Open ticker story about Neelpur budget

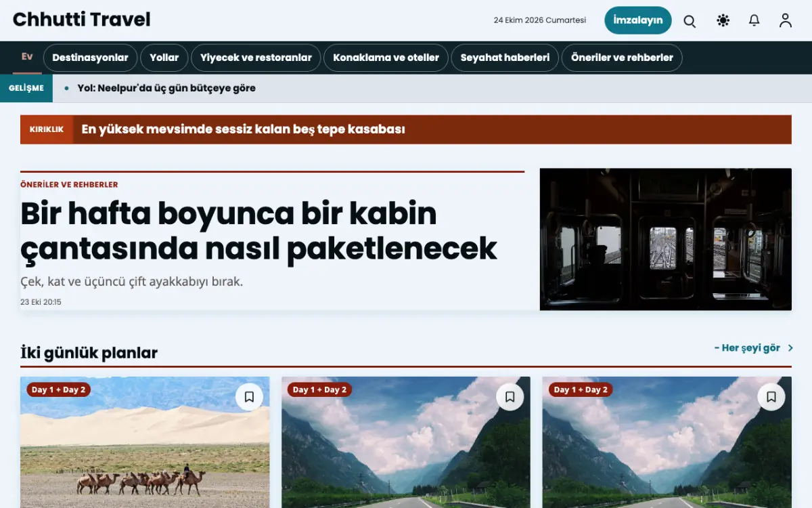click(x=166, y=88)
